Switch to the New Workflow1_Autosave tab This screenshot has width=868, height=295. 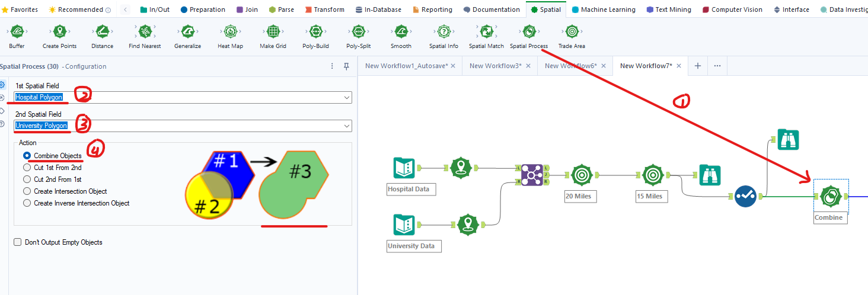tap(406, 66)
